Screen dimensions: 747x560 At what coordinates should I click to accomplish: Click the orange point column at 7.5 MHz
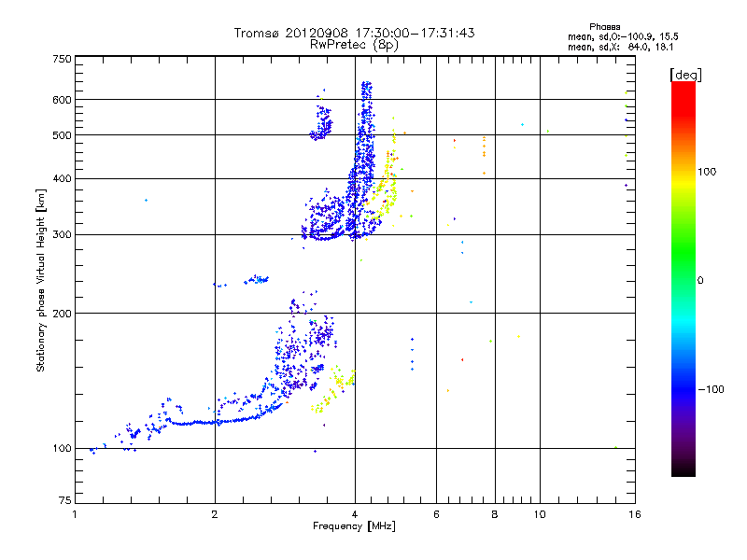click(x=484, y=155)
